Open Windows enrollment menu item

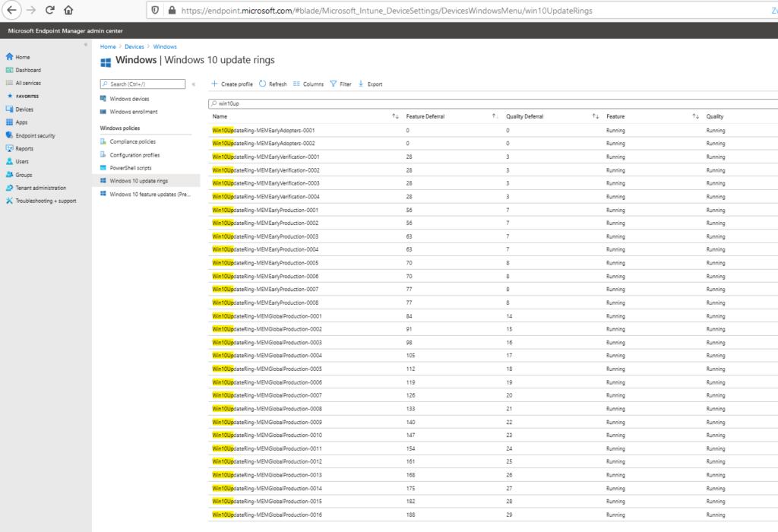tap(134, 112)
